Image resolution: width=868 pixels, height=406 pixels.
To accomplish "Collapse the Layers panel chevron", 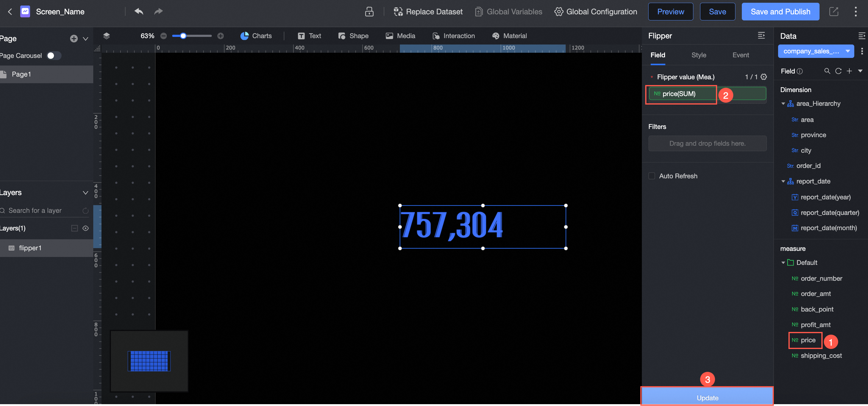I will (x=85, y=193).
